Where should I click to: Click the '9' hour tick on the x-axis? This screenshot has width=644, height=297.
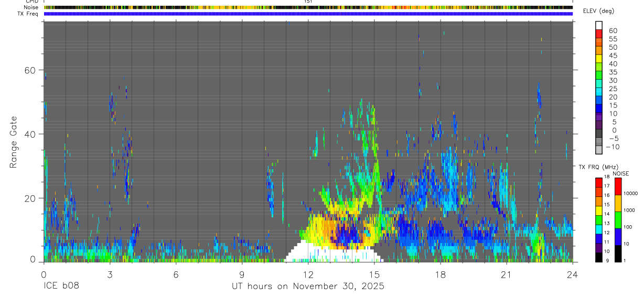(x=242, y=274)
